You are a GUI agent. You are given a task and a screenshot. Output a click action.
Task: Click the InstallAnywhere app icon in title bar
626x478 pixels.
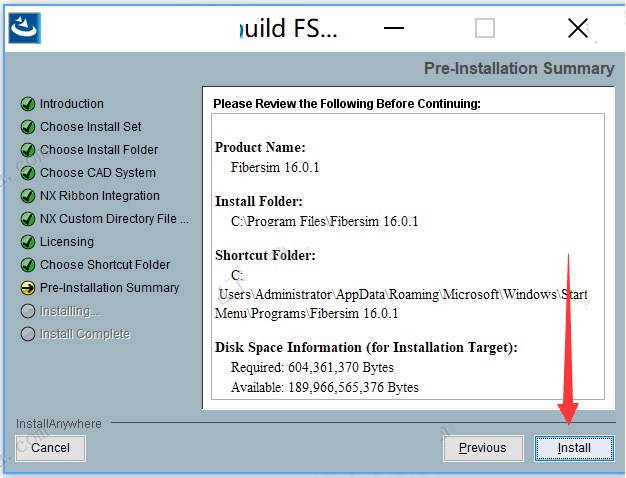(25, 27)
